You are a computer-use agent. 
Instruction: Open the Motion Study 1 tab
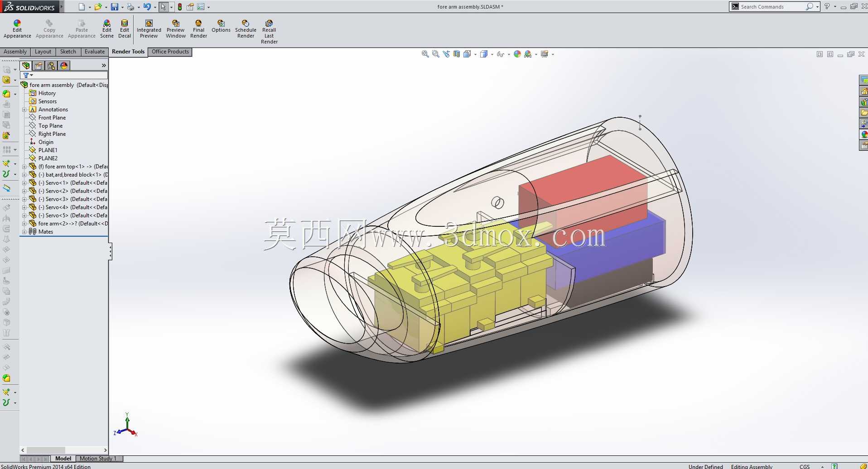click(98, 459)
